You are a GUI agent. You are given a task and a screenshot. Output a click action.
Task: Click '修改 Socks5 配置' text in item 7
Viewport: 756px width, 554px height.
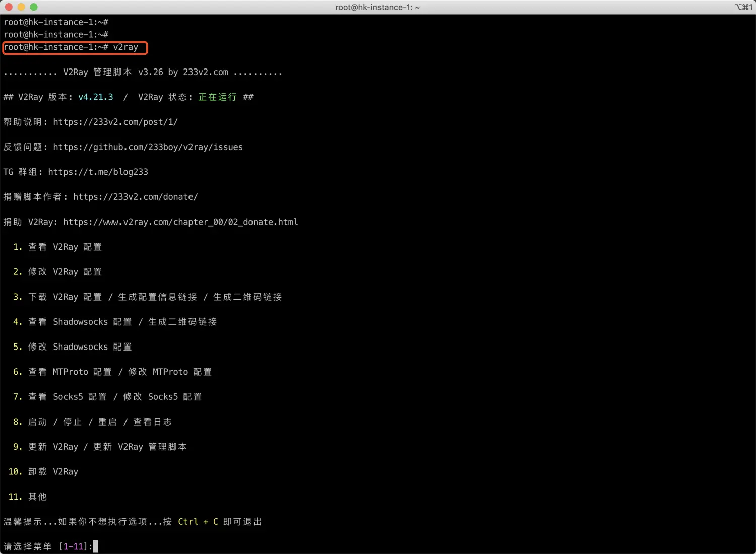pos(162,397)
